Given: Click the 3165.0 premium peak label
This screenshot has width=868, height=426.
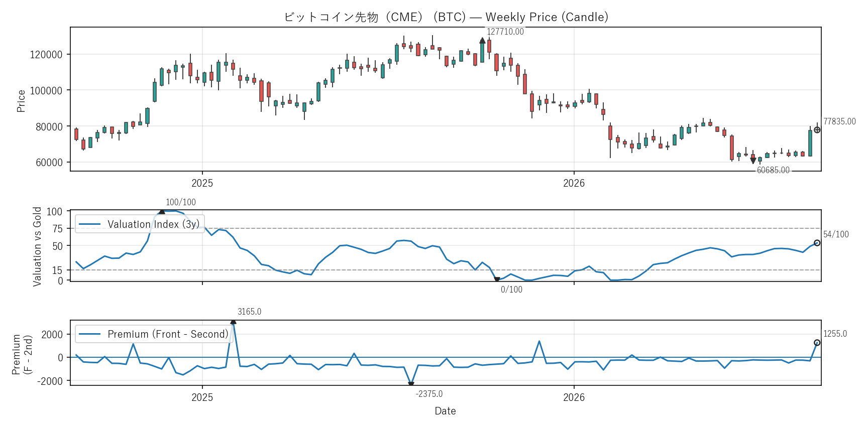Looking at the screenshot, I should pyautogui.click(x=250, y=312).
